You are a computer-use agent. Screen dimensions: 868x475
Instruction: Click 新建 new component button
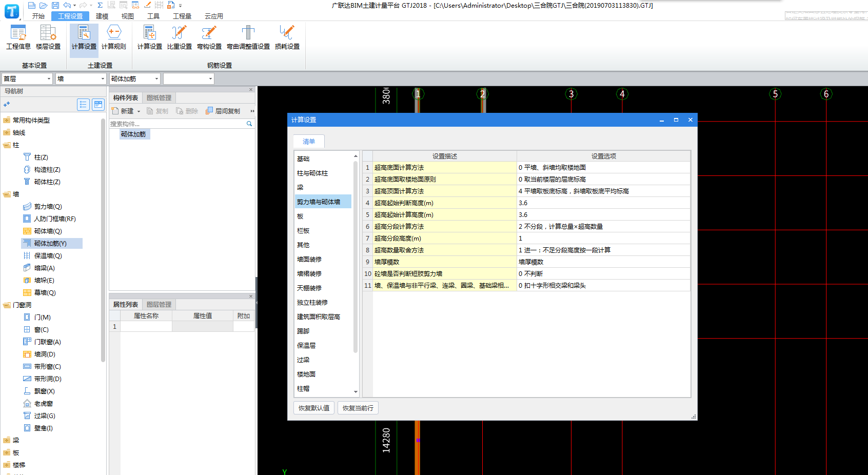[123, 111]
